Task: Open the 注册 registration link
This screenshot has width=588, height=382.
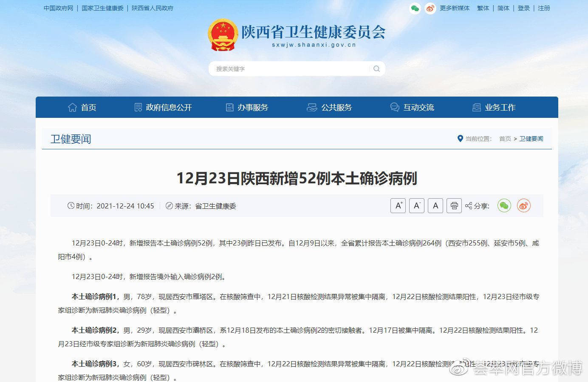Action: [543, 8]
